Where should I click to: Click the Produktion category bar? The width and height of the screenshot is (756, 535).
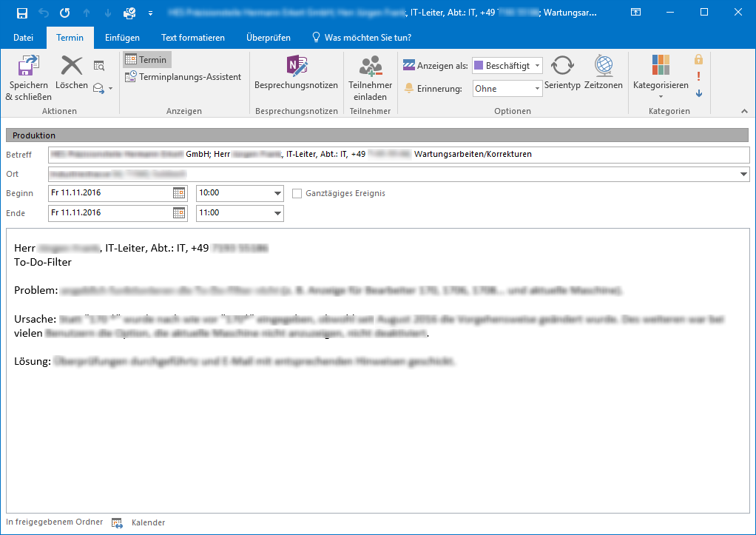[377, 135]
